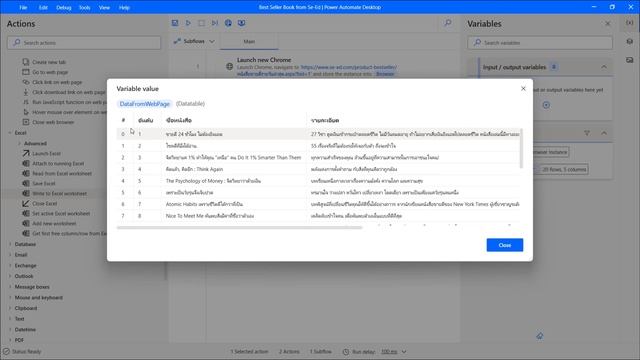Click the eraser icon at Variables panel bottom

pos(540,336)
